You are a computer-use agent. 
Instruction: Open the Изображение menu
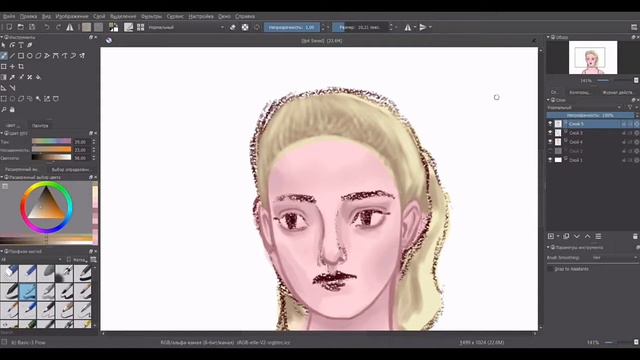click(72, 16)
